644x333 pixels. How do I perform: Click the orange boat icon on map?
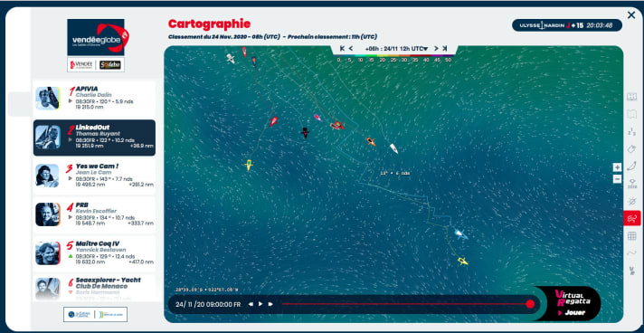[371, 142]
